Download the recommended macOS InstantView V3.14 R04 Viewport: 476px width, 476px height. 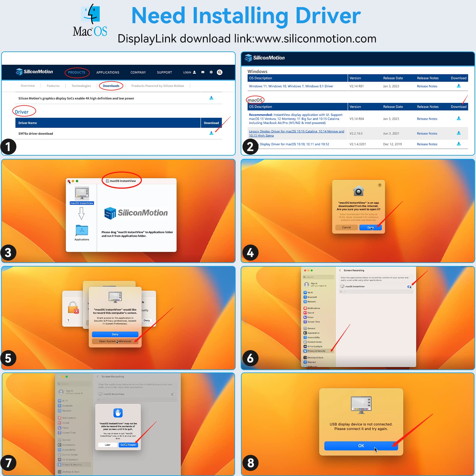click(x=458, y=118)
